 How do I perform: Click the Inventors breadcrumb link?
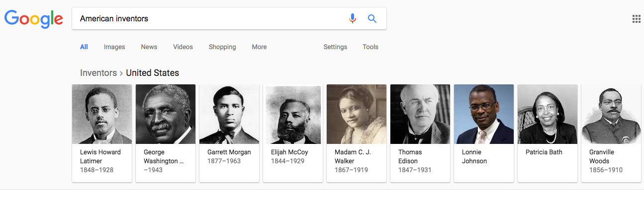(x=98, y=73)
